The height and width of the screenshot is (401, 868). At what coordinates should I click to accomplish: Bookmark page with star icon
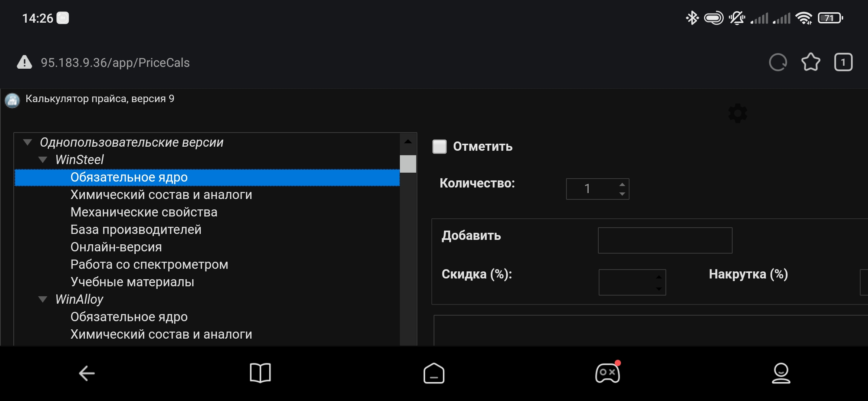click(x=811, y=62)
